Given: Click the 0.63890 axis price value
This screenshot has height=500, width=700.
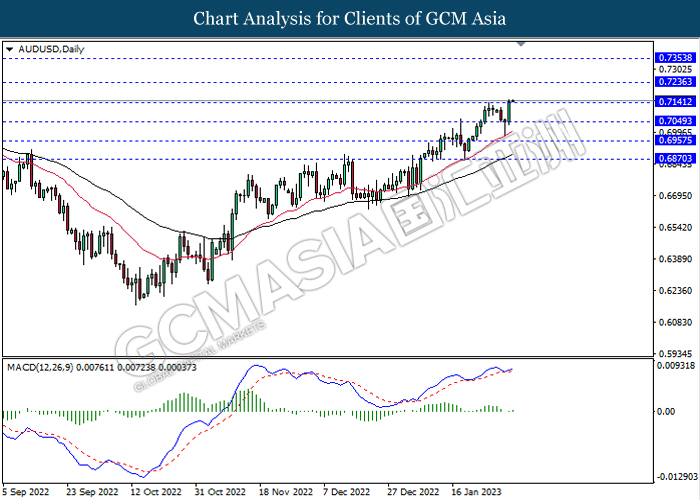Looking at the screenshot, I should [x=675, y=259].
